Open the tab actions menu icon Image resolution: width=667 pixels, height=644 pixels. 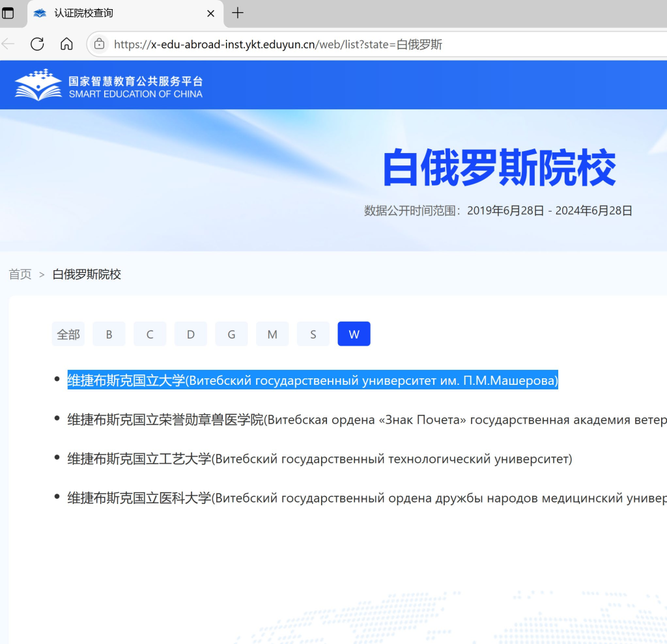8,13
